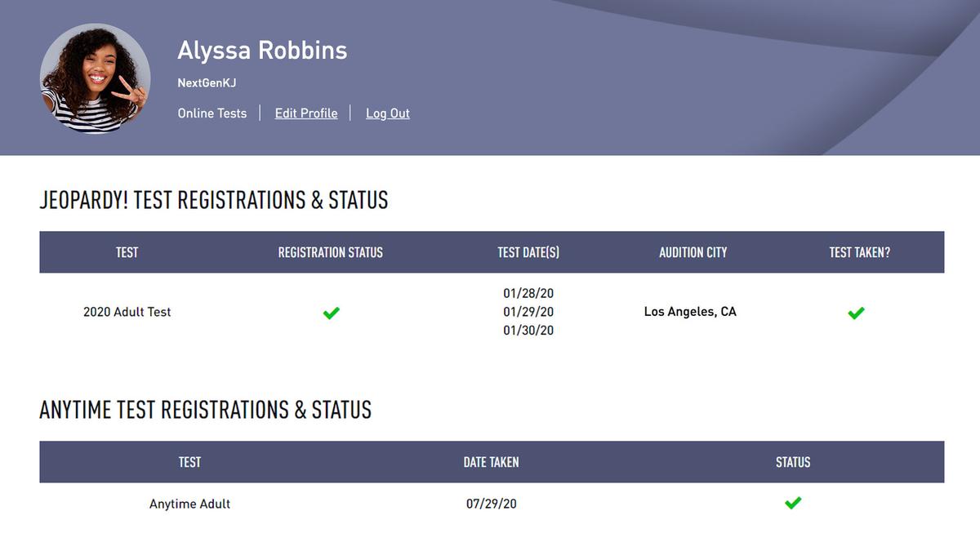Select the Anytime Adult test entry
The height and width of the screenshot is (551, 980).
189,504
